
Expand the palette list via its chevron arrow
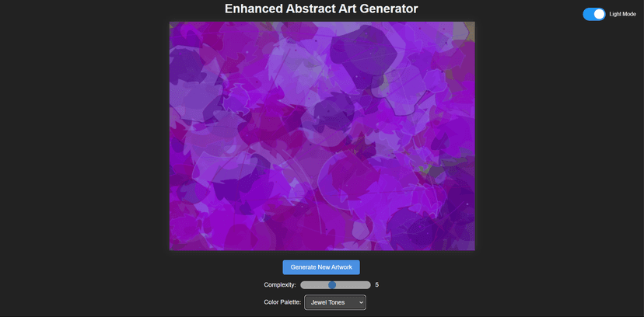[x=361, y=302]
